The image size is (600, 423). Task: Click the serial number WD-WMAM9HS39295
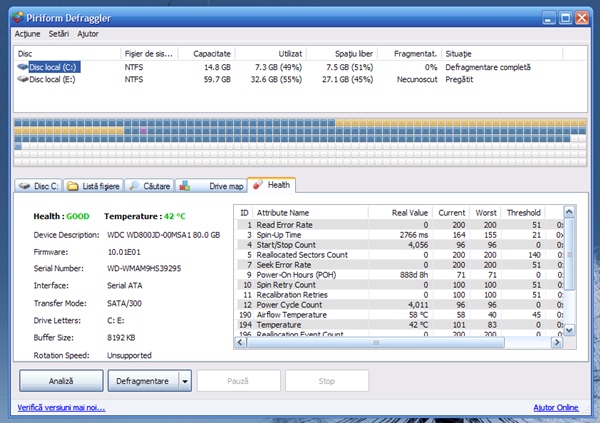coord(144,268)
